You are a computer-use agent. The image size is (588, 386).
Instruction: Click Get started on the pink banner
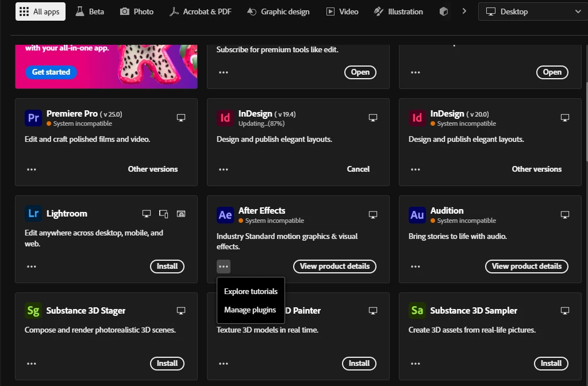pos(51,72)
